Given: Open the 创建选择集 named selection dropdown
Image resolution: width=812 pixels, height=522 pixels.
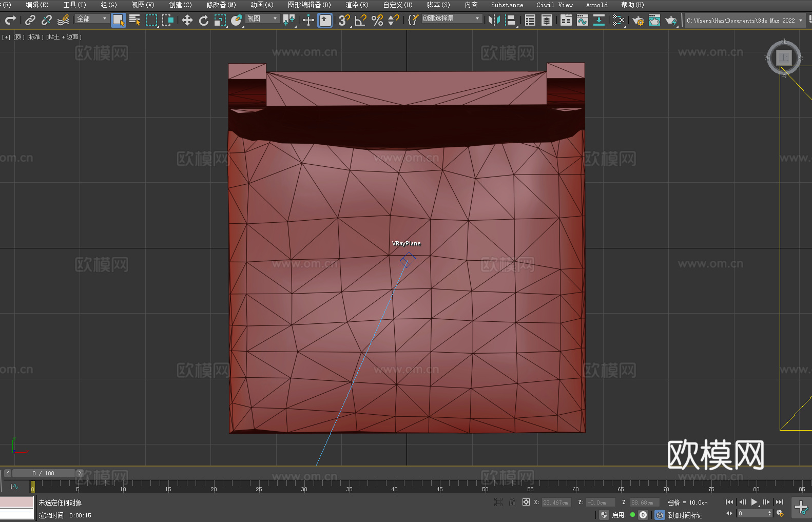Looking at the screenshot, I should pos(452,18).
